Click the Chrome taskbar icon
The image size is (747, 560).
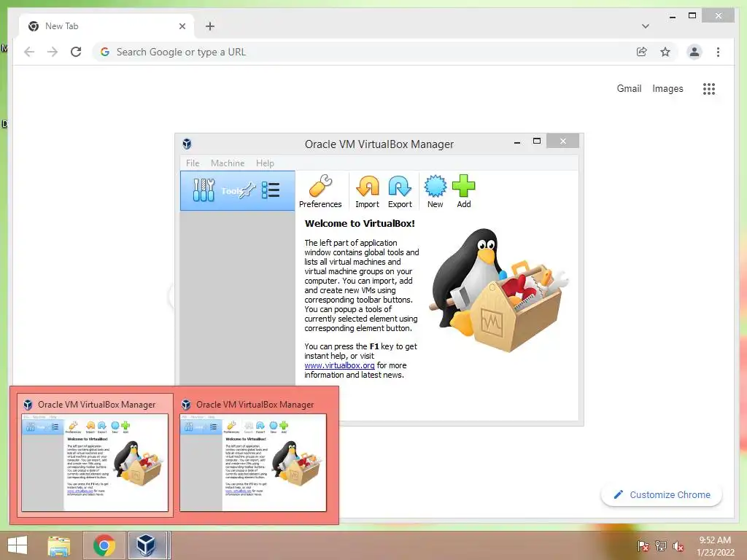(x=104, y=545)
